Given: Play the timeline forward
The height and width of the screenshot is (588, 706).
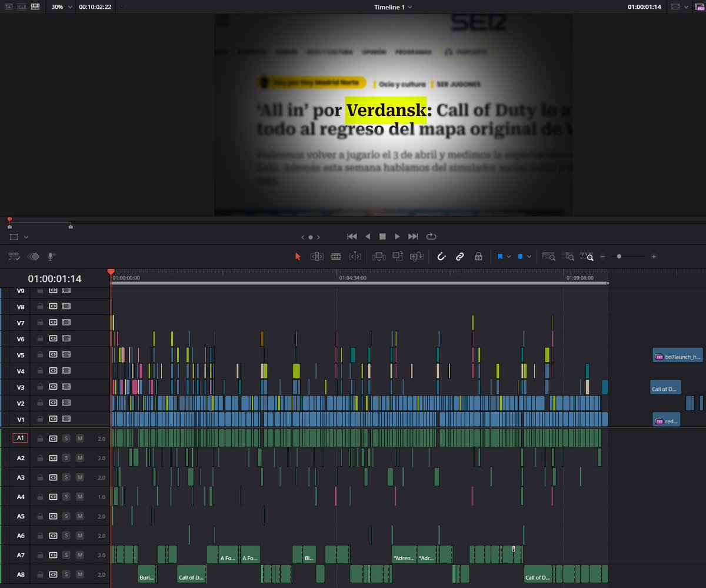Looking at the screenshot, I should click(397, 237).
